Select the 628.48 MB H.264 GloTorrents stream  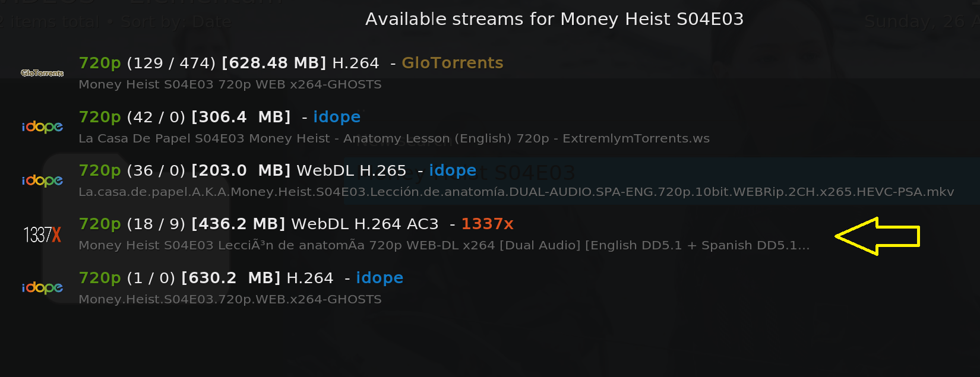point(490,72)
